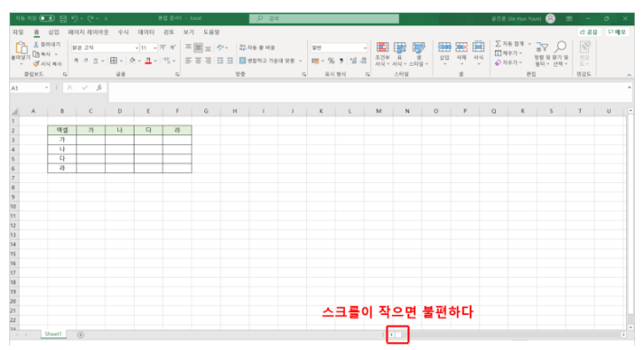
Task: Apply comma style number format
Action: 341,60
